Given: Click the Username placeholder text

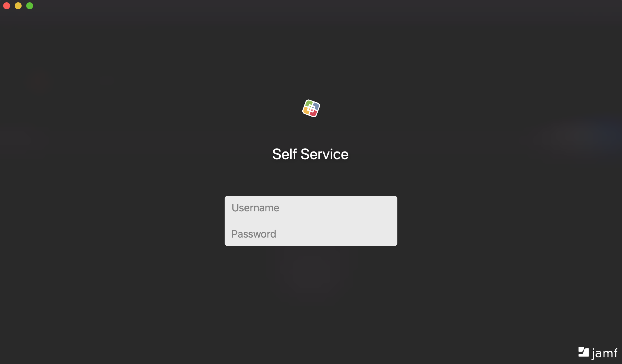Looking at the screenshot, I should (255, 208).
